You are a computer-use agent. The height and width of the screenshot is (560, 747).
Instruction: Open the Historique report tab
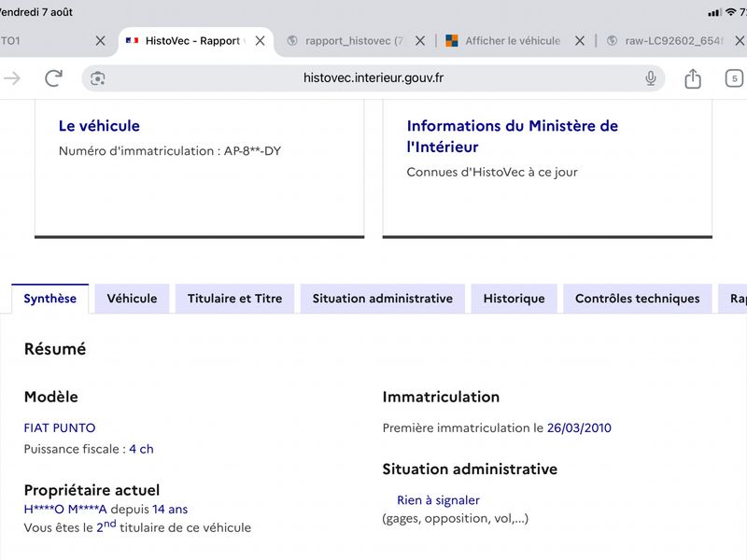coord(514,299)
